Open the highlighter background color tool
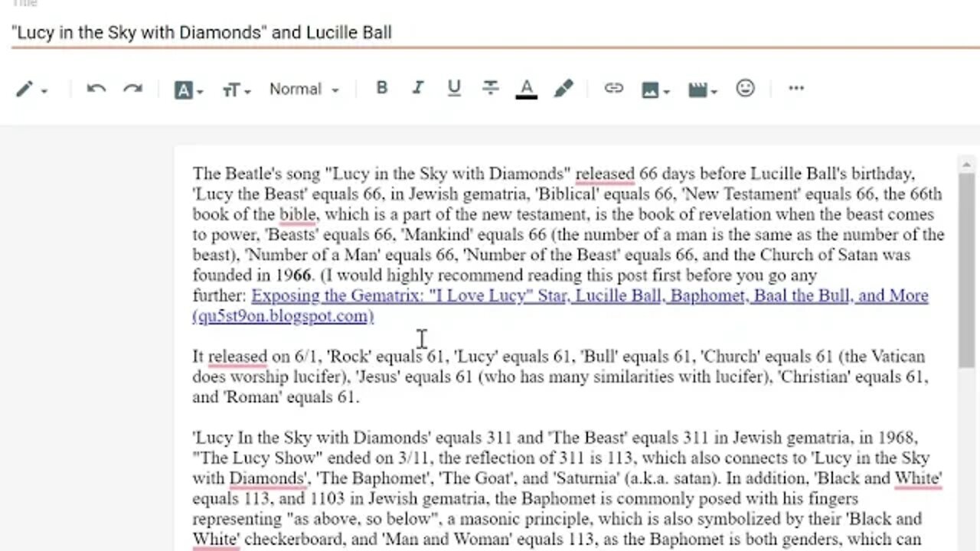This screenshot has height=551, width=980. click(563, 89)
